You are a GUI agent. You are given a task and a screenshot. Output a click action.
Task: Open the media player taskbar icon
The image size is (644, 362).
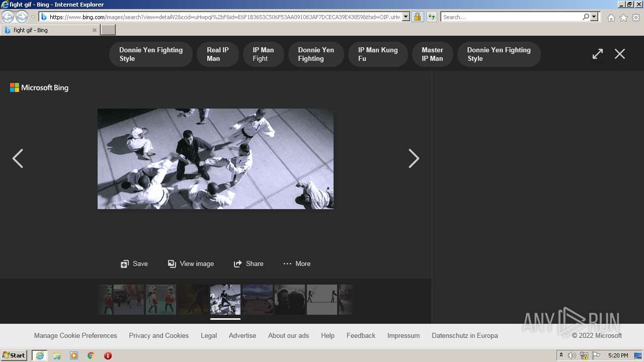tap(74, 355)
